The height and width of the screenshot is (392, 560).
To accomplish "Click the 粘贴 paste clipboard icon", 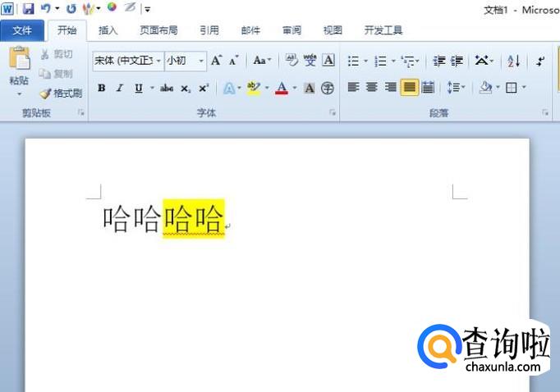I will click(x=19, y=57).
